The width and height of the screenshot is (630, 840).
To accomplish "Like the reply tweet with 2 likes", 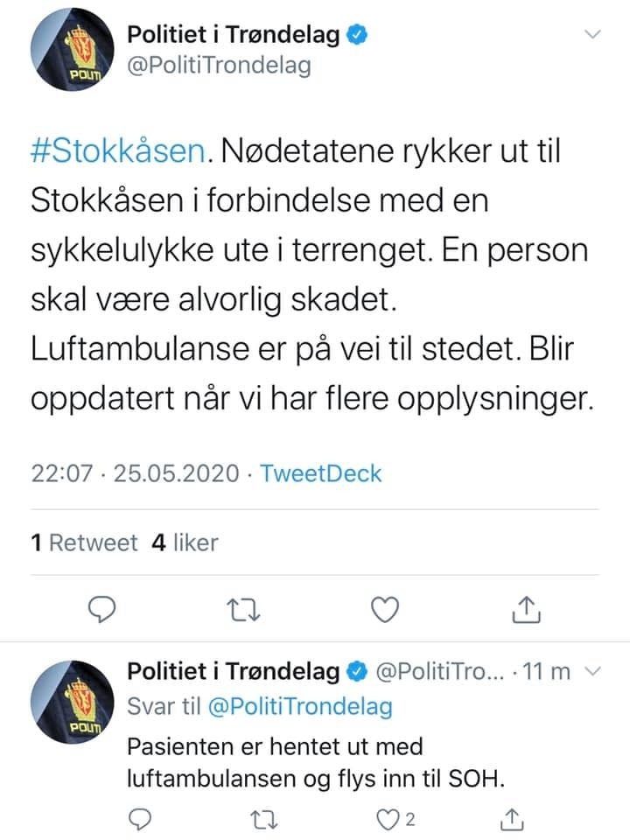I will click(x=382, y=819).
